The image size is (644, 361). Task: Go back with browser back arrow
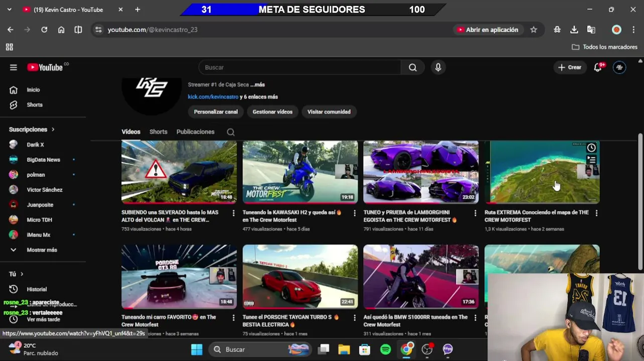(11, 30)
